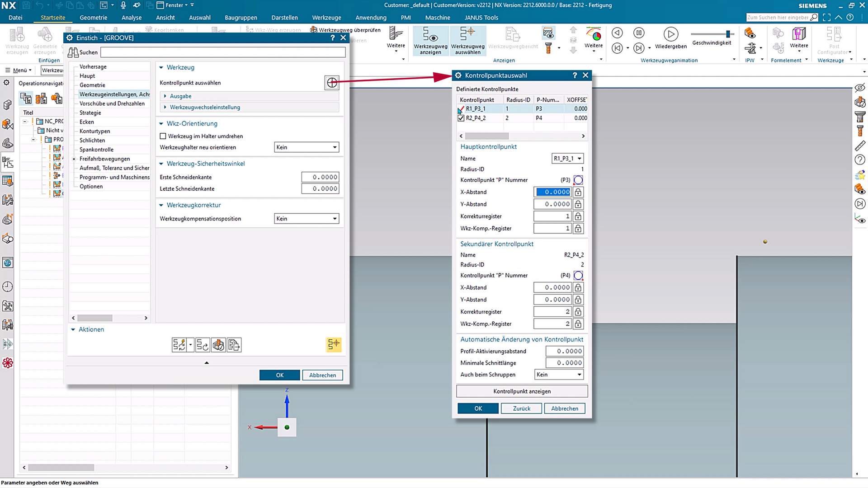Click the NX search box

(x=782, y=17)
